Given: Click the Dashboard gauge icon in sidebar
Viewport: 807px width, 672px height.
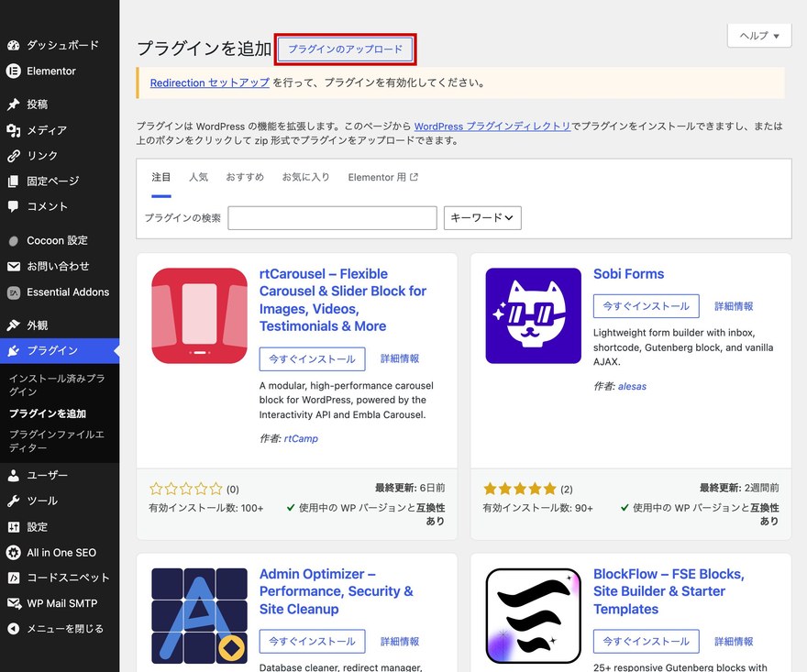Looking at the screenshot, I should tap(14, 45).
